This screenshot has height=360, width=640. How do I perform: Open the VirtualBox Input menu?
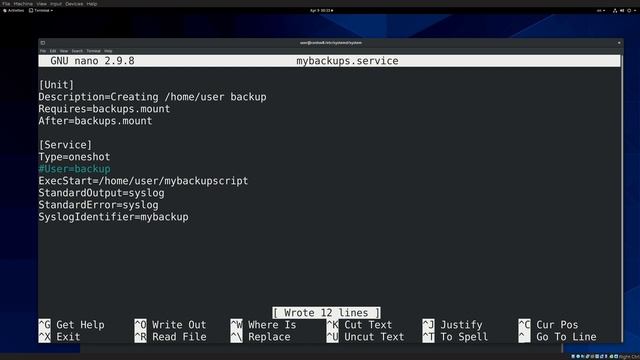pos(56,4)
